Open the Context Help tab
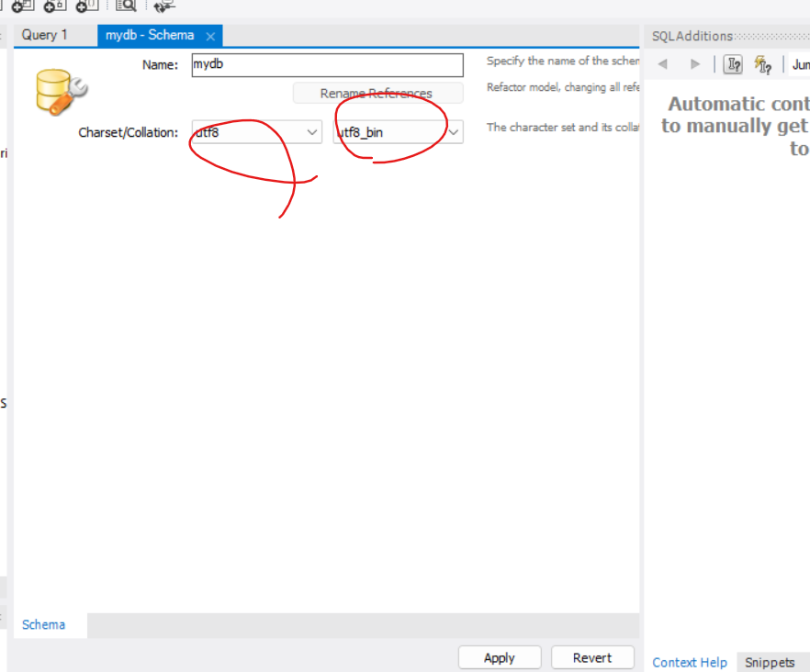810x672 pixels. (x=690, y=662)
